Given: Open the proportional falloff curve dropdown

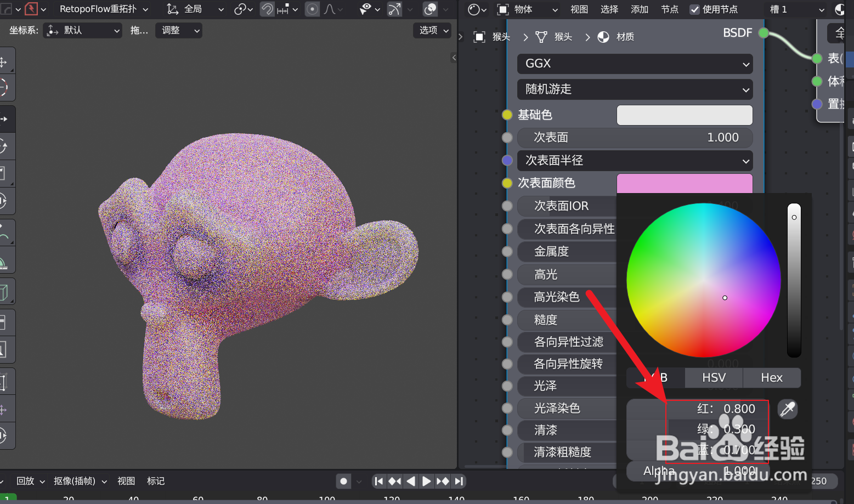Looking at the screenshot, I should tap(333, 9).
